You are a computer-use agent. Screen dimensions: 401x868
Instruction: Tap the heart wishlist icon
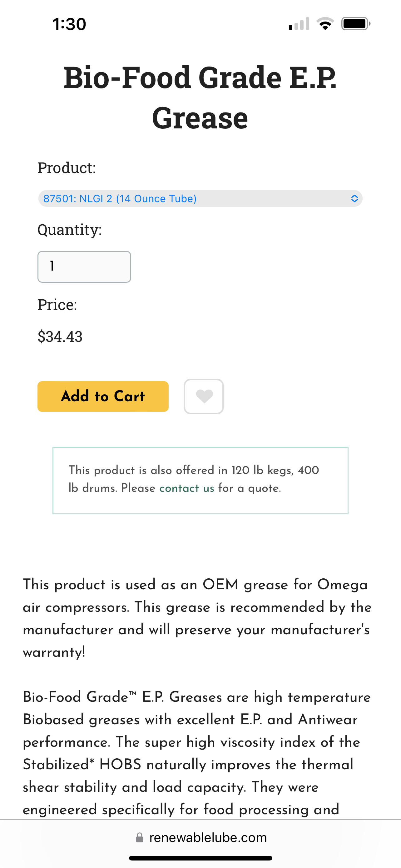click(204, 396)
